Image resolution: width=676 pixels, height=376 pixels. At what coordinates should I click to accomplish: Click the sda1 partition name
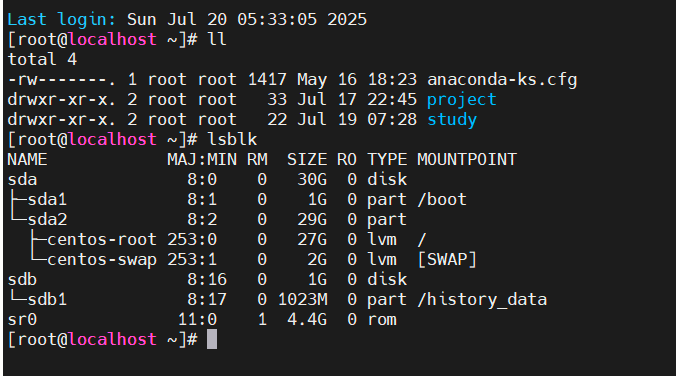pos(47,200)
